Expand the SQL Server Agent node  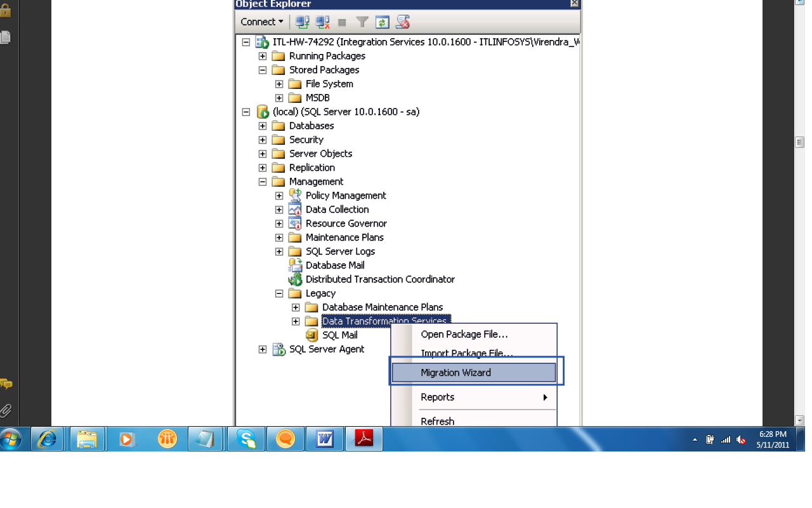pos(263,349)
